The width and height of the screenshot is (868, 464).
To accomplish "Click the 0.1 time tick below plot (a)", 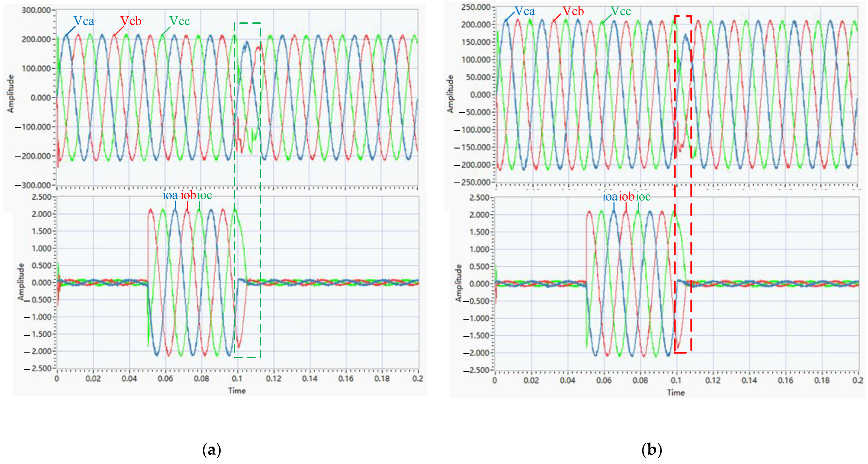I will [x=237, y=379].
